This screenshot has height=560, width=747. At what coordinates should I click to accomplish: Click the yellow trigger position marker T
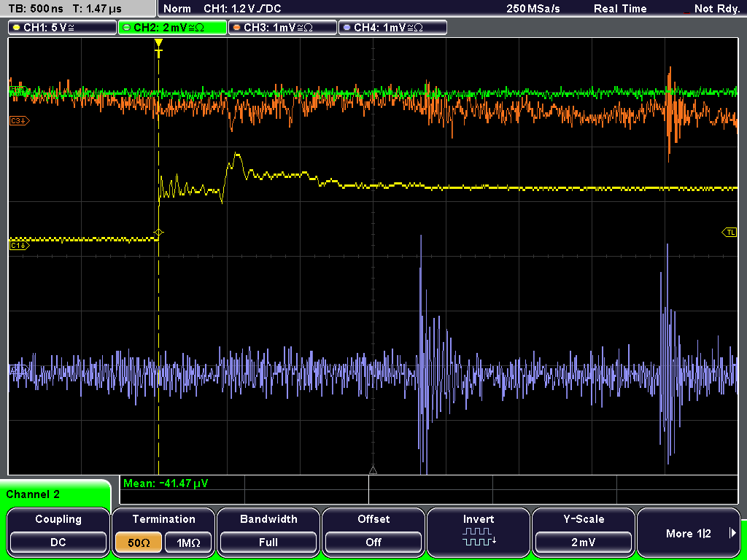[x=158, y=49]
